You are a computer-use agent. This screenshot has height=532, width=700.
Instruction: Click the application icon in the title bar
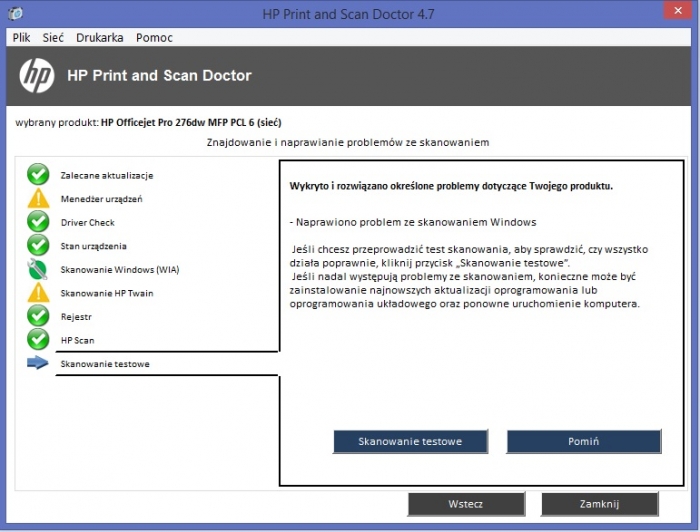(15, 13)
